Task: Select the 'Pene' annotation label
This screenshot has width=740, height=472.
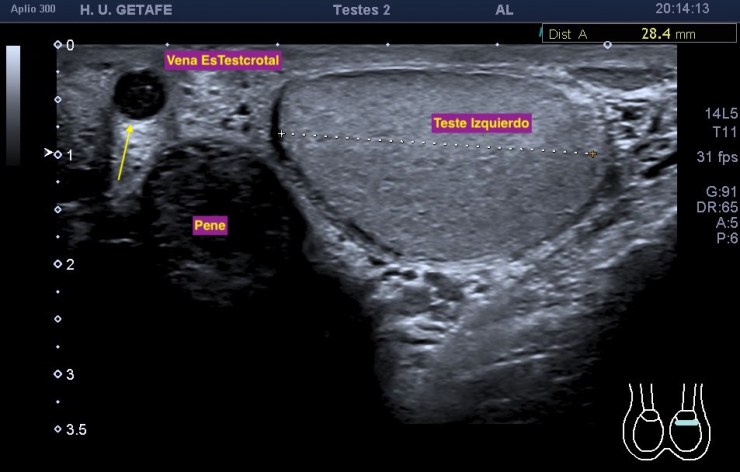Action: pyautogui.click(x=210, y=226)
